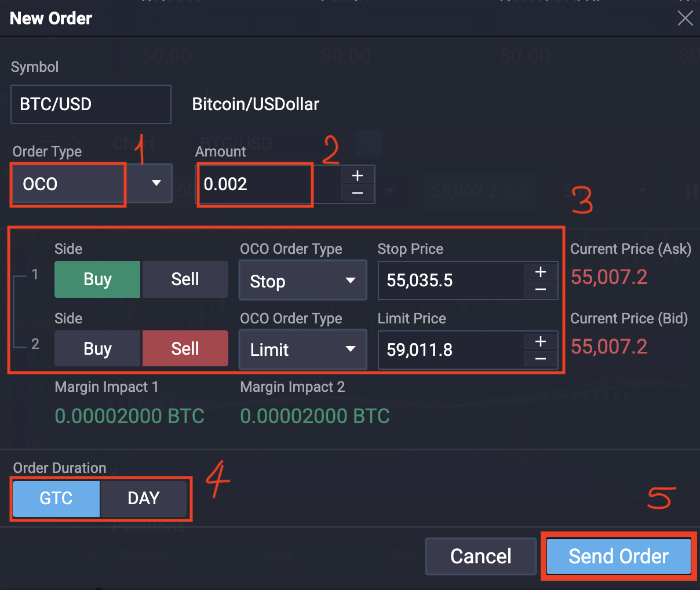
Task: Close the New Order dialog
Action: pyautogui.click(x=686, y=18)
